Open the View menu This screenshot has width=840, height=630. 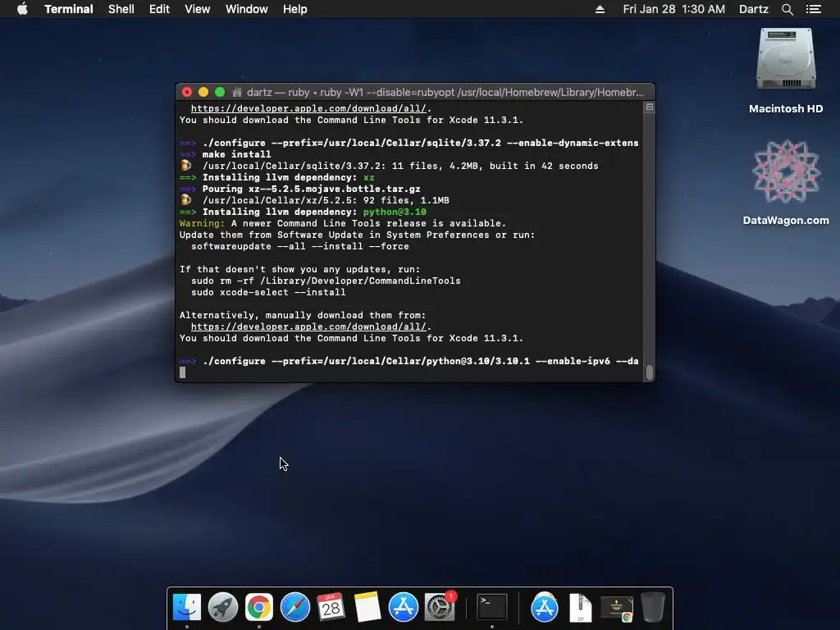(197, 9)
